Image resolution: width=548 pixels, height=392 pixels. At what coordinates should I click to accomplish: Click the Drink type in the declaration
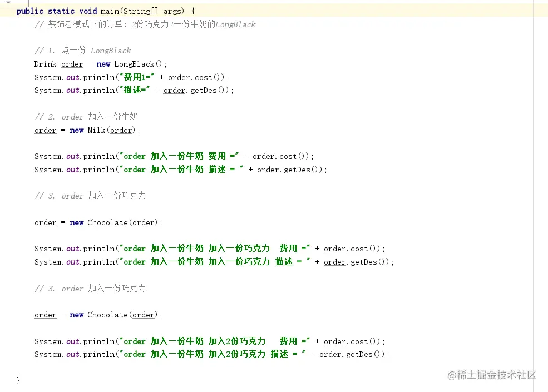(46, 64)
